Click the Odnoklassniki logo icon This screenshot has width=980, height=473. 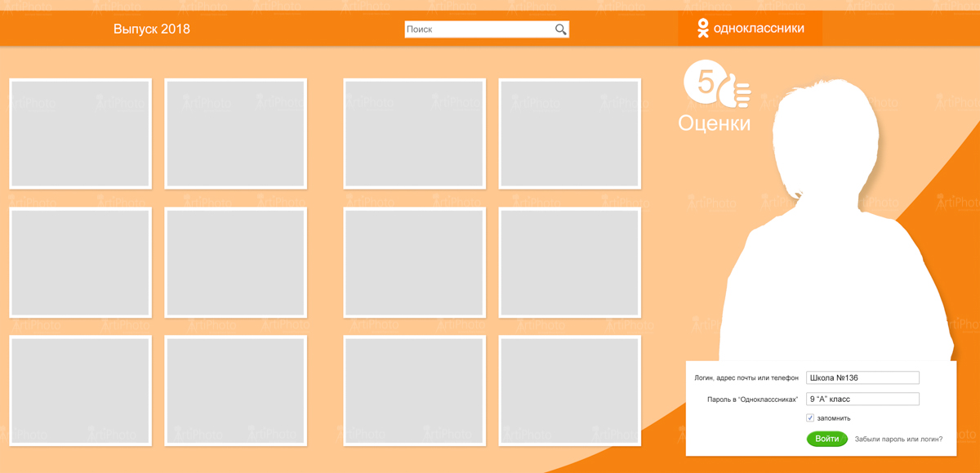pos(702,29)
